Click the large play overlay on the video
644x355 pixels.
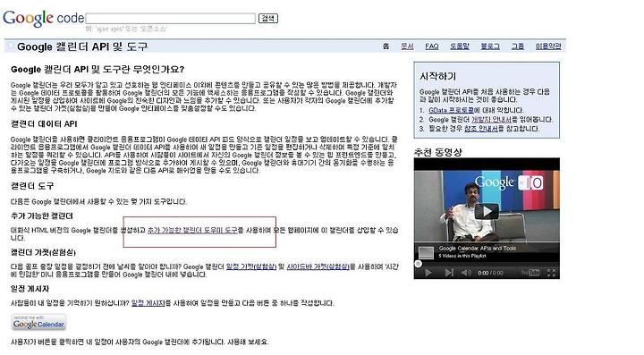pyautogui.click(x=487, y=211)
